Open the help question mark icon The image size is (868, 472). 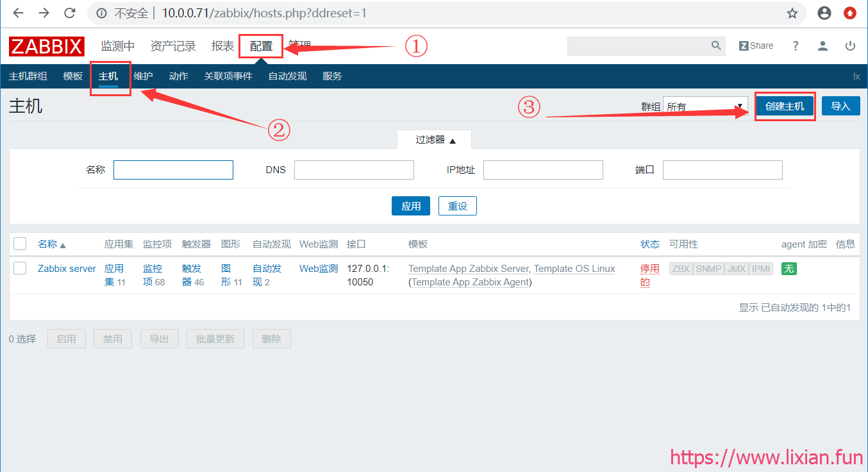[796, 46]
